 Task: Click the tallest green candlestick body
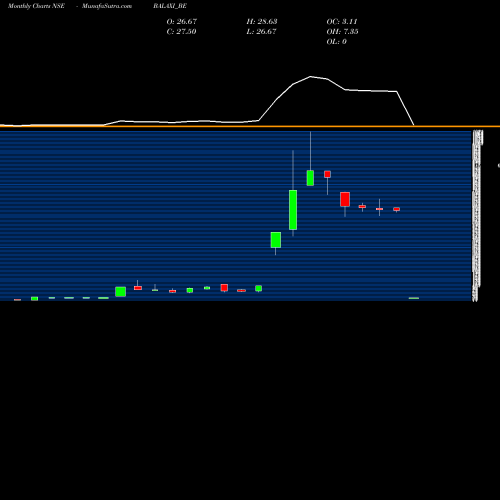click(x=293, y=210)
